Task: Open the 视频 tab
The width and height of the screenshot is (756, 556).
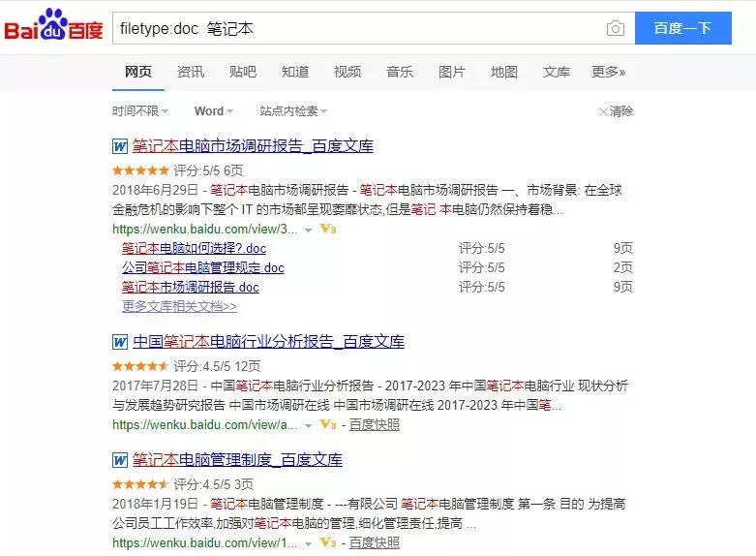Action: (x=348, y=72)
